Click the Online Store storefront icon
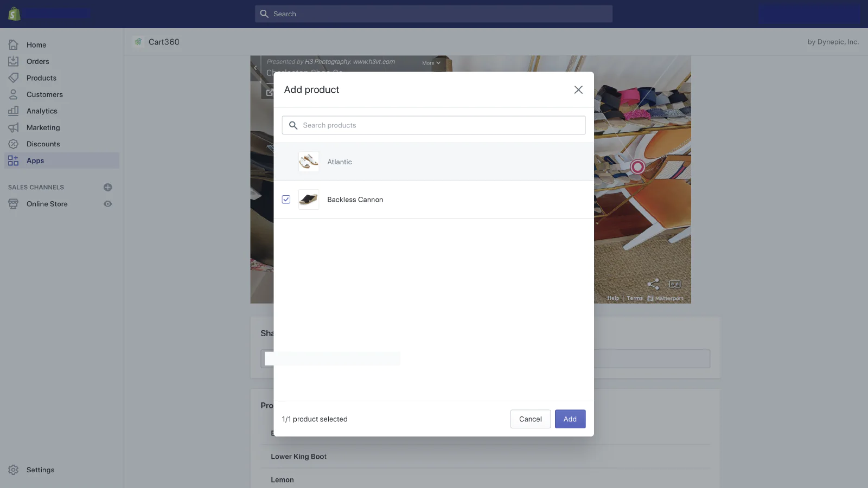Screen dimensions: 868x488 14,204
